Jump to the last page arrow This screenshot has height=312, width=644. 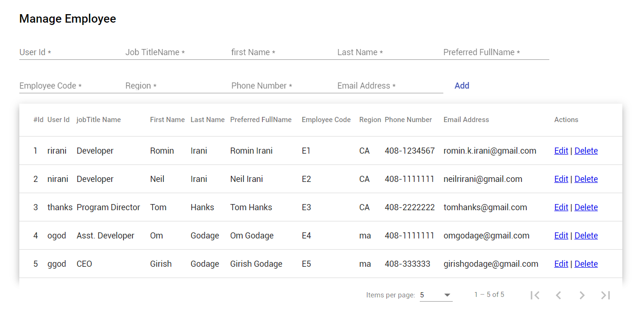(x=605, y=295)
